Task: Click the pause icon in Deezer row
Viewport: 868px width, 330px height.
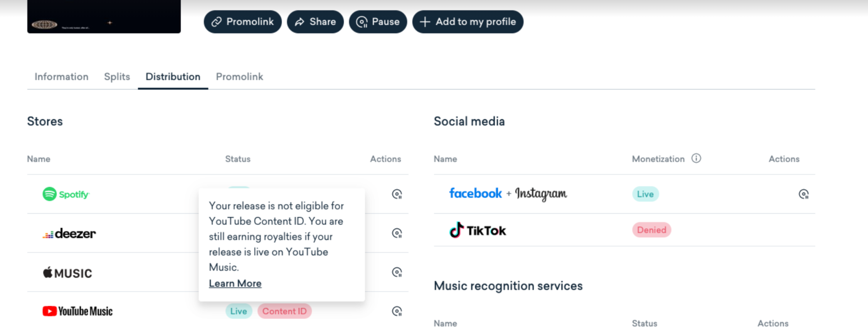Action: click(x=397, y=233)
